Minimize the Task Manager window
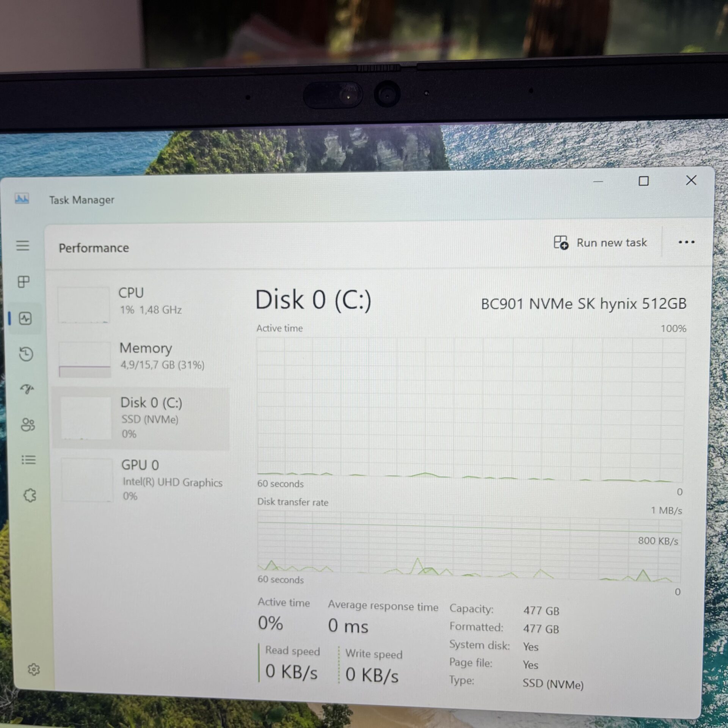 598,182
